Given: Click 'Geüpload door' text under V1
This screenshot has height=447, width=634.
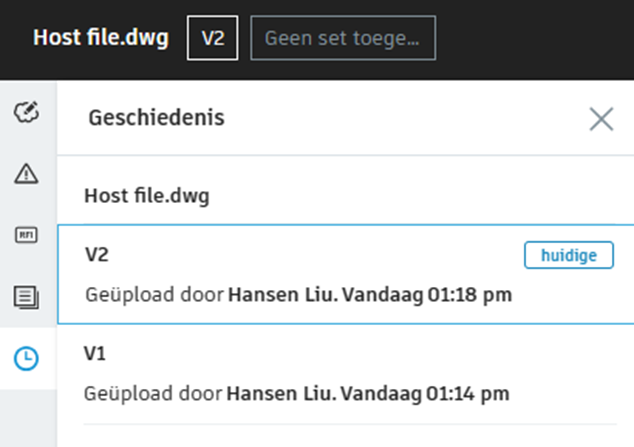Looking at the screenshot, I should click(x=154, y=393).
